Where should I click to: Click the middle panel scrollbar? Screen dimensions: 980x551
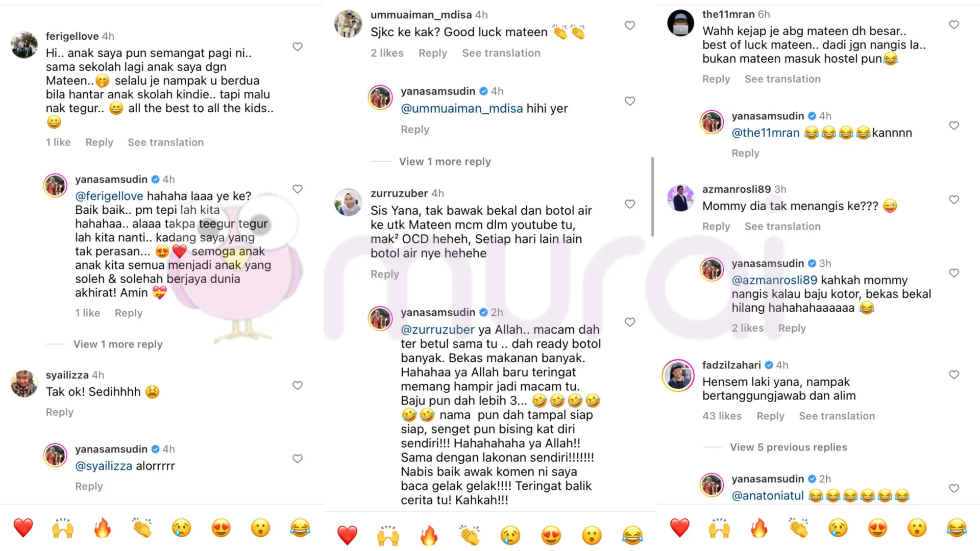click(x=652, y=197)
